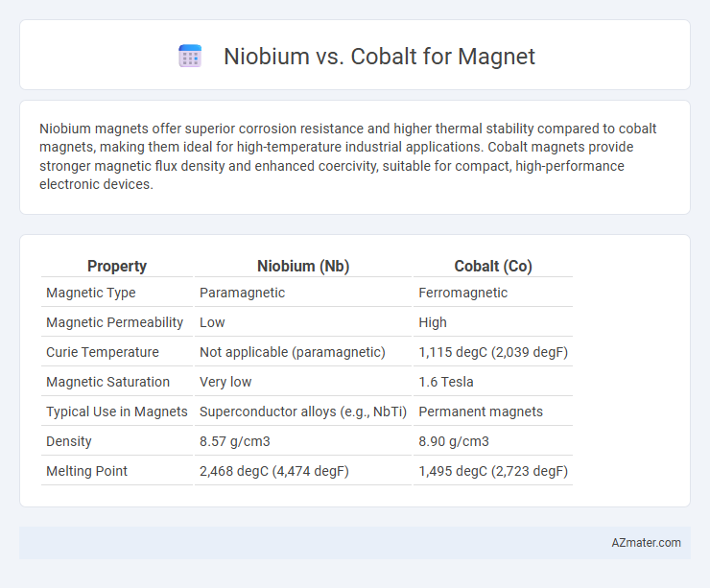710x588 pixels.
Task: Click the 'High' permeability cell
Action: 433,322
